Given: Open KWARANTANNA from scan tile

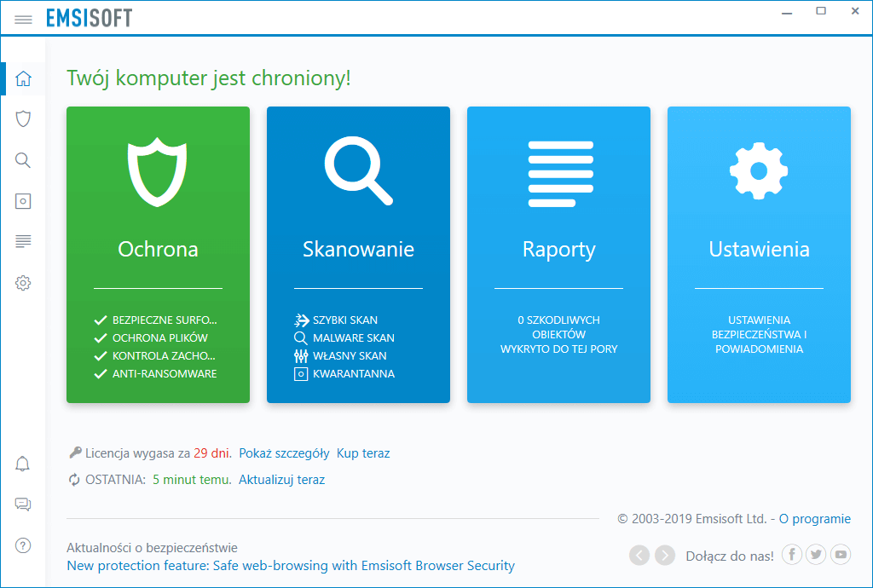Looking at the screenshot, I should pyautogui.click(x=354, y=374).
